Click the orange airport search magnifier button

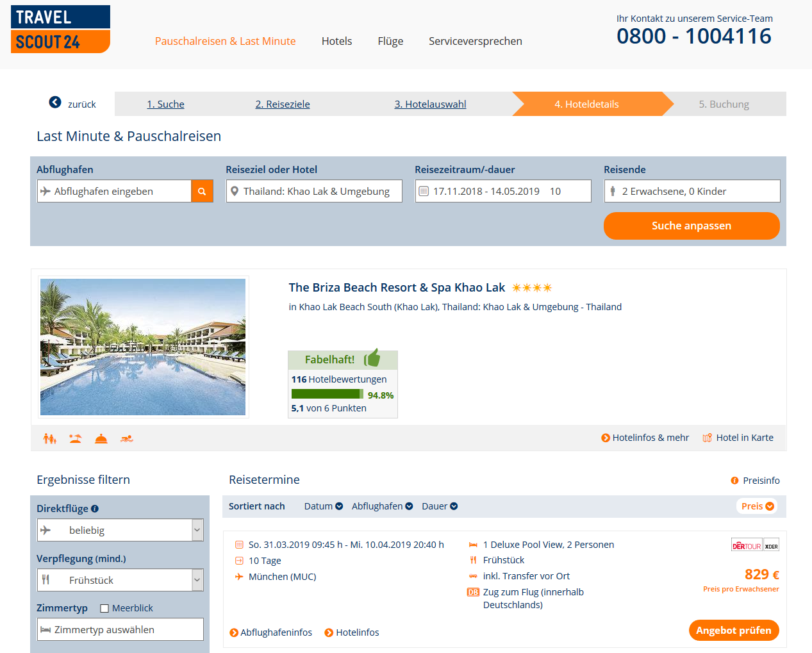tap(202, 191)
